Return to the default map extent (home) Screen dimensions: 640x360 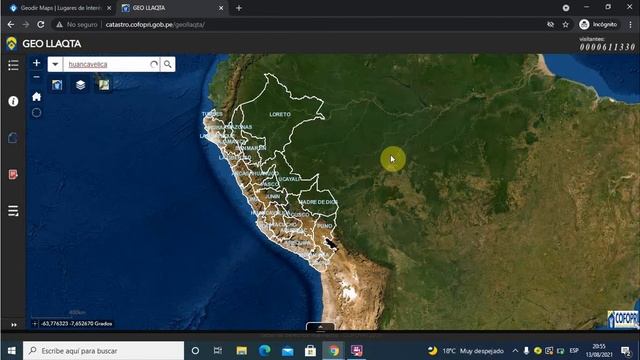tap(36, 96)
